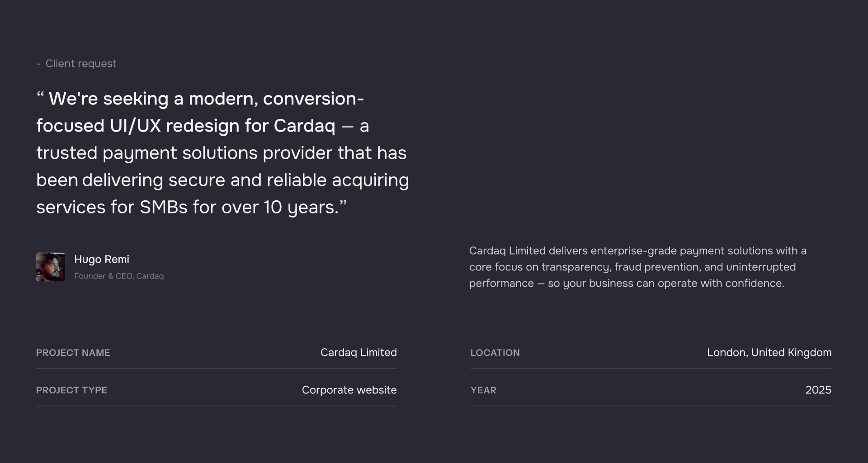Click the opening quotation mark of the quote
The image size is (868, 463).
pos(40,96)
